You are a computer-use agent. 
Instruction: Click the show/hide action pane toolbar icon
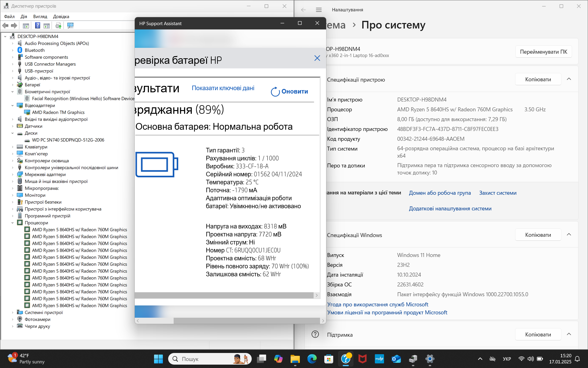(x=47, y=25)
